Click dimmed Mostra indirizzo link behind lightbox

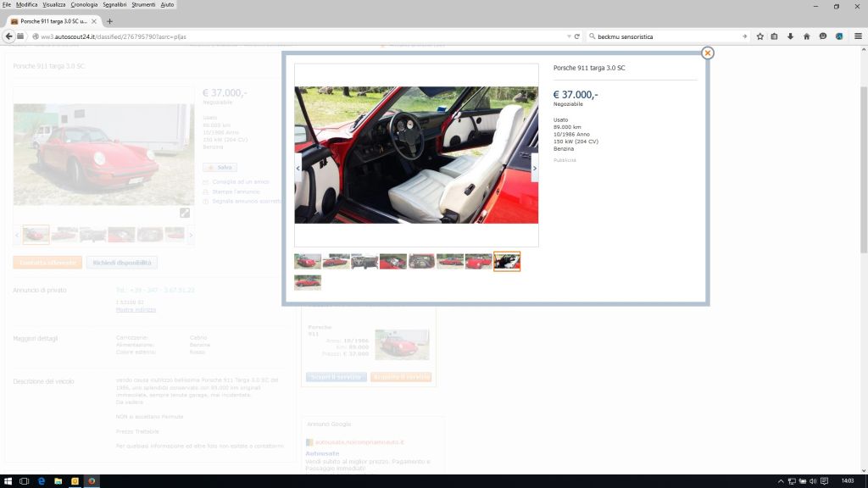tap(136, 310)
